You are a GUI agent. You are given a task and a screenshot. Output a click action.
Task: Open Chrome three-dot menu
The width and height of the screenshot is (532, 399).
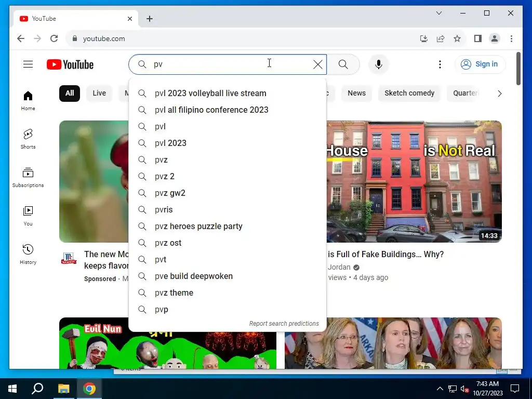click(x=511, y=38)
